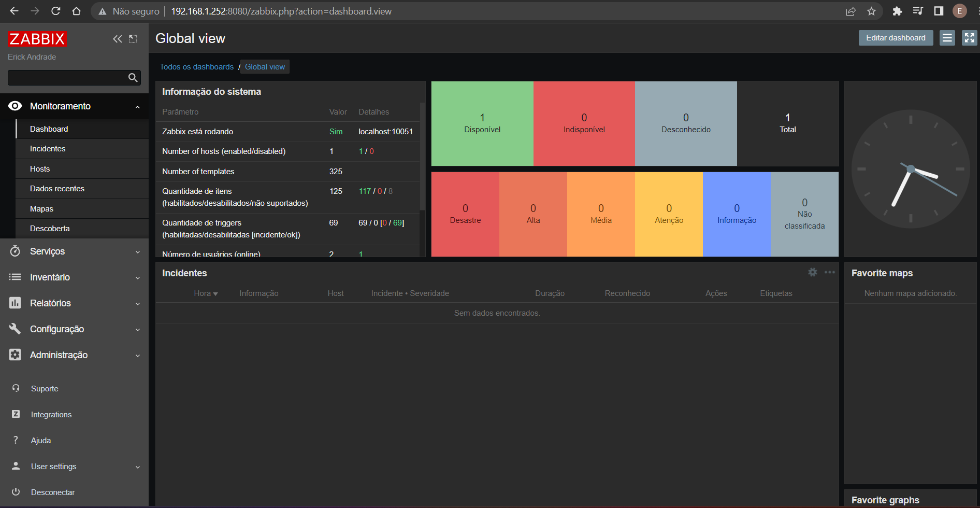980x508 pixels.
Task: Click green Disponível host tile
Action: point(482,123)
